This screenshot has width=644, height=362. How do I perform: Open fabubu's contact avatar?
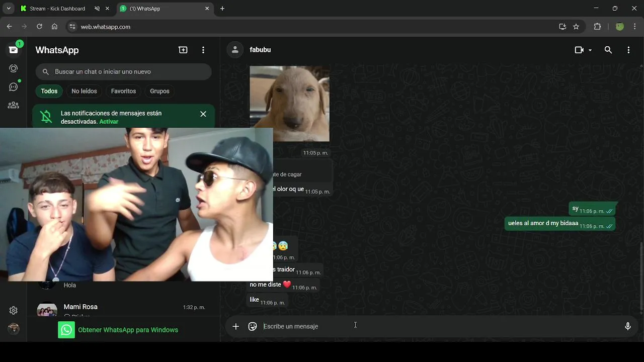pos(234,50)
